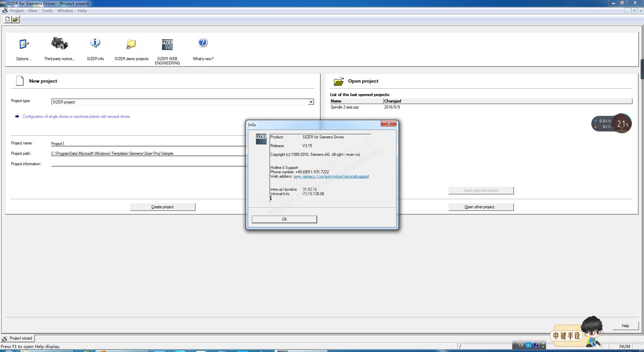Image resolution: width=644 pixels, height=352 pixels.
Task: Click the V3.15 release value in Info
Action: [x=307, y=146]
